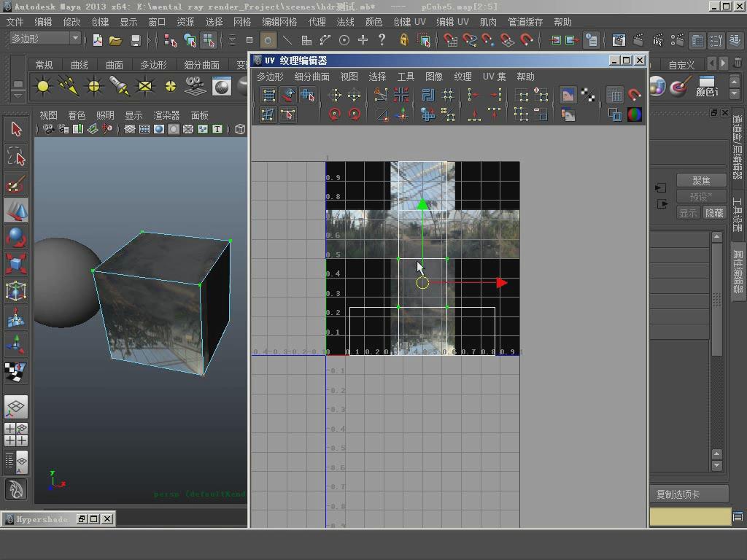This screenshot has width=747, height=560.
Task: Select the arrow selection tool in the left toolbox
Action: pos(16,129)
